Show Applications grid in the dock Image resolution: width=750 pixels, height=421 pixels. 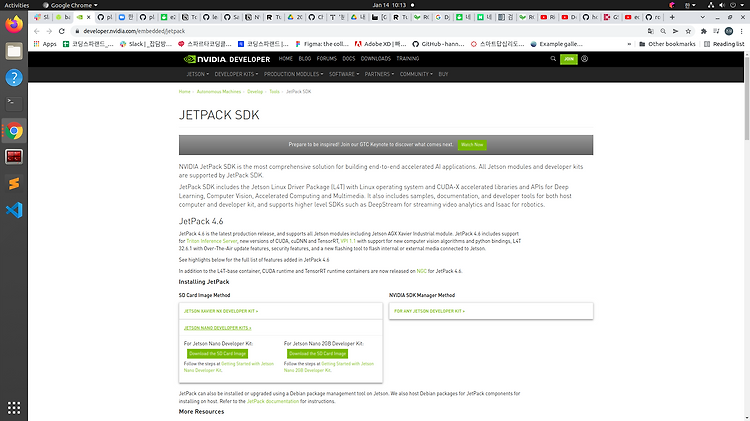coord(14,408)
